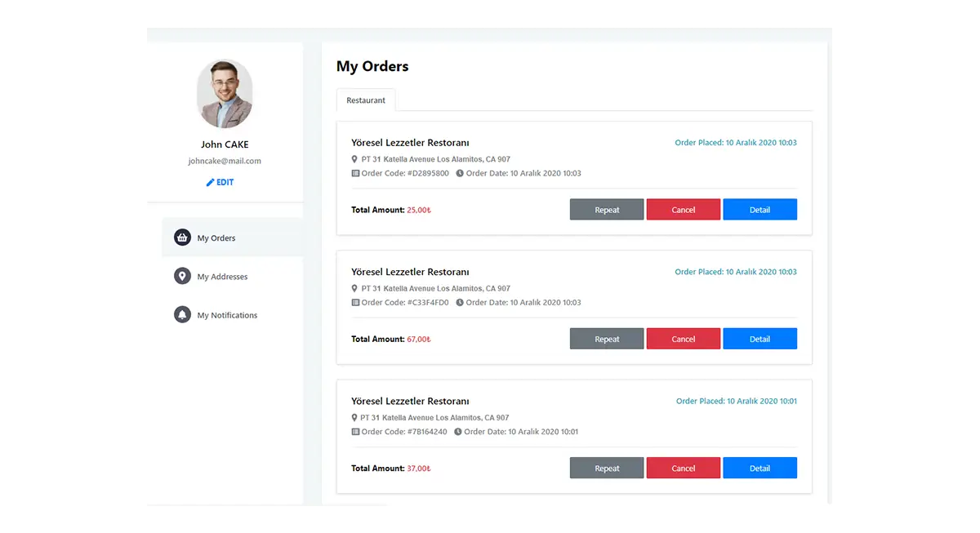Click the map pin icon in order #C33F4FD0
This screenshot has height=533, width=980.
coord(354,288)
